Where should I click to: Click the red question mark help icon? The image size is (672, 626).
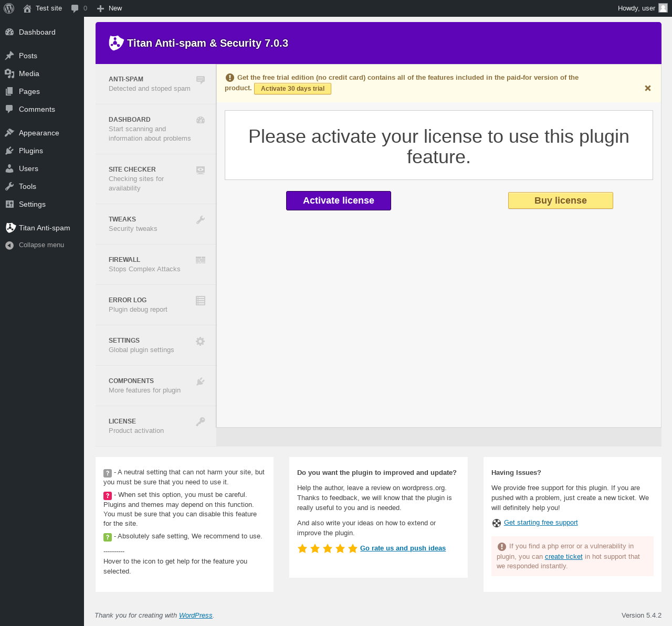[108, 495]
